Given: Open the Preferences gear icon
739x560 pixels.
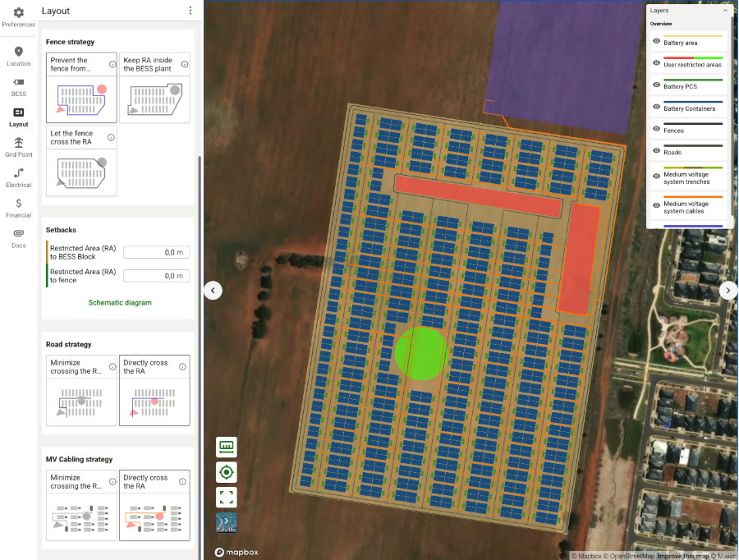Looking at the screenshot, I should (x=18, y=13).
